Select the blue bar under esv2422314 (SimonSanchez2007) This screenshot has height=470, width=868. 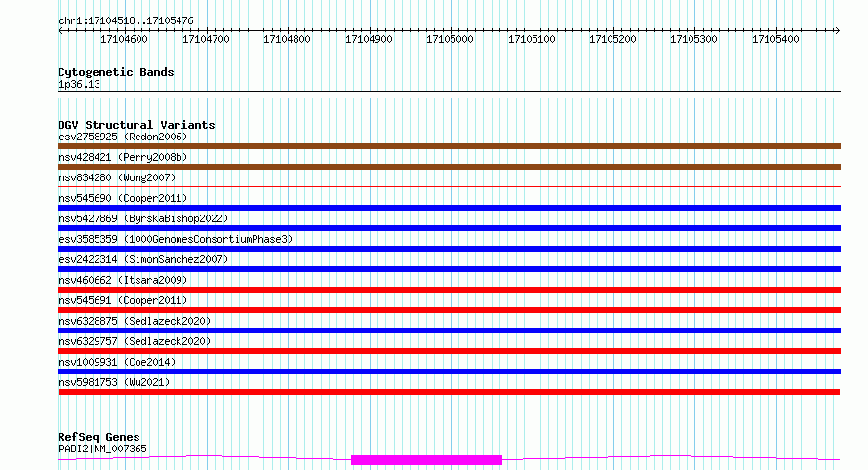(449, 269)
